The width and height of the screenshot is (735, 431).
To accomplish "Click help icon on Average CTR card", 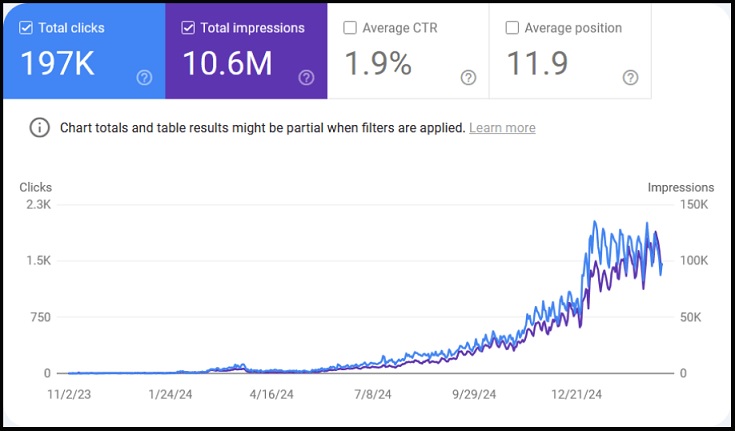I will (x=468, y=77).
